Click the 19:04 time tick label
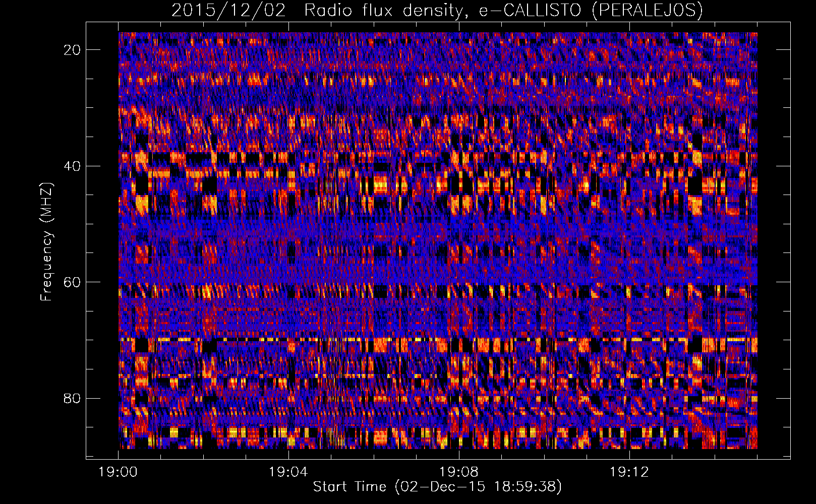 (288, 472)
